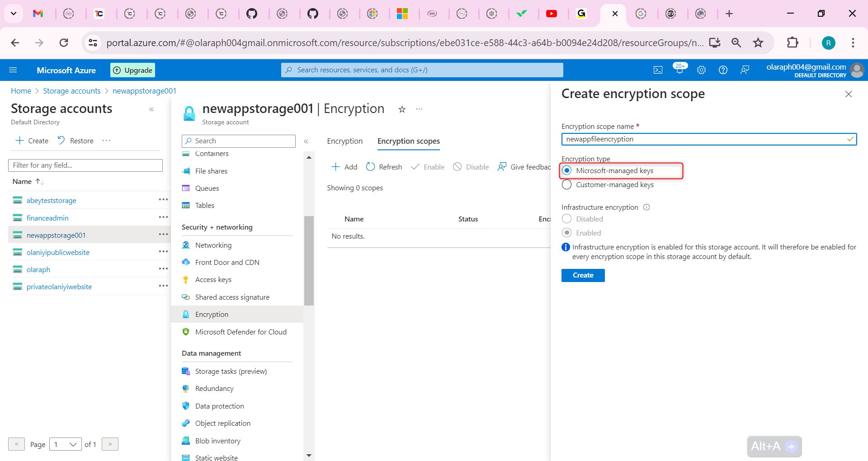
Task: Open Microsoft Defender for Cloud
Action: 241,332
